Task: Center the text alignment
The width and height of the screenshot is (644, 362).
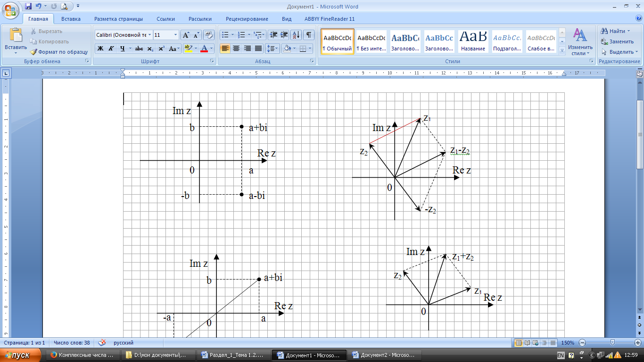Action: (x=236, y=48)
